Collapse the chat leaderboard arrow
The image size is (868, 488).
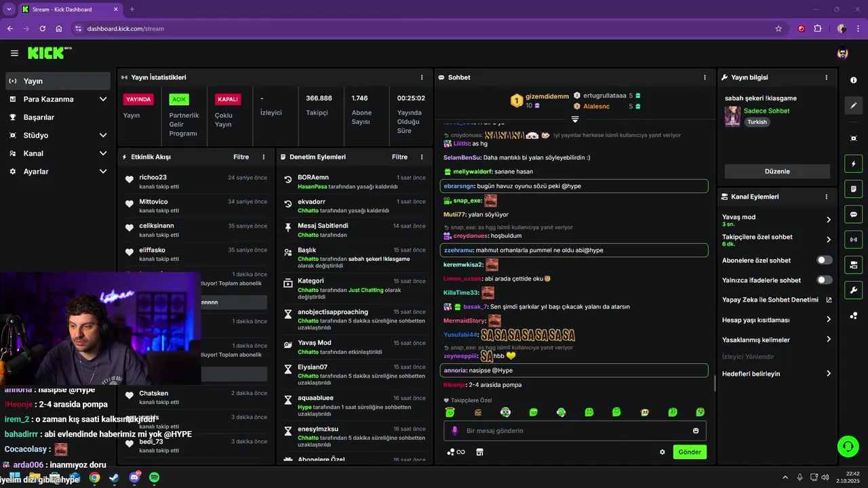[x=575, y=119]
